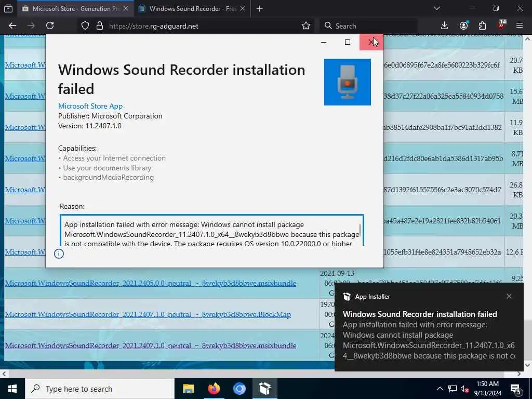
Task: Open the Firefox View icon
Action: click(8, 9)
